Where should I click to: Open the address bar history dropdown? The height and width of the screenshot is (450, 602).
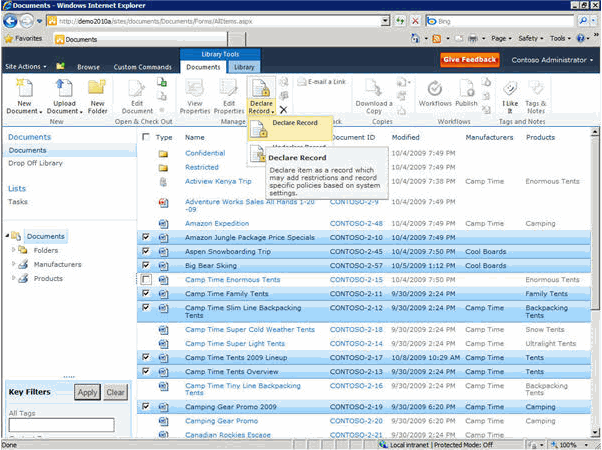point(385,21)
